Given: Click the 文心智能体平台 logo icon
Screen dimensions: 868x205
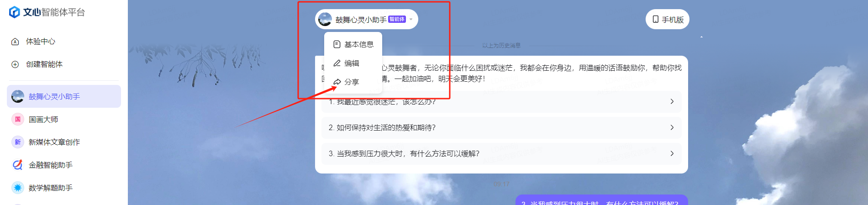Looking at the screenshot, I should click(x=15, y=12).
